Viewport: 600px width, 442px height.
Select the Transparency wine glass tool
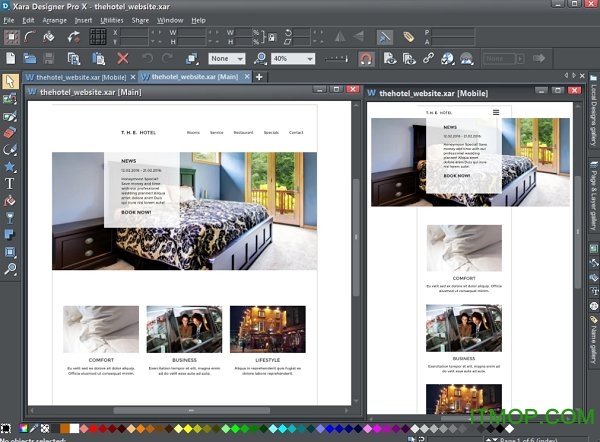(x=10, y=218)
